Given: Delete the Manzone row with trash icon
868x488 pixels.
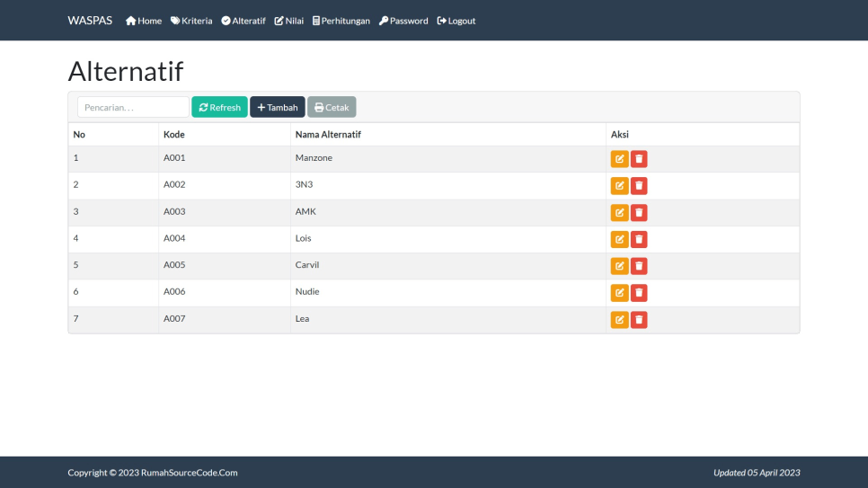Looking at the screenshot, I should pyautogui.click(x=639, y=159).
